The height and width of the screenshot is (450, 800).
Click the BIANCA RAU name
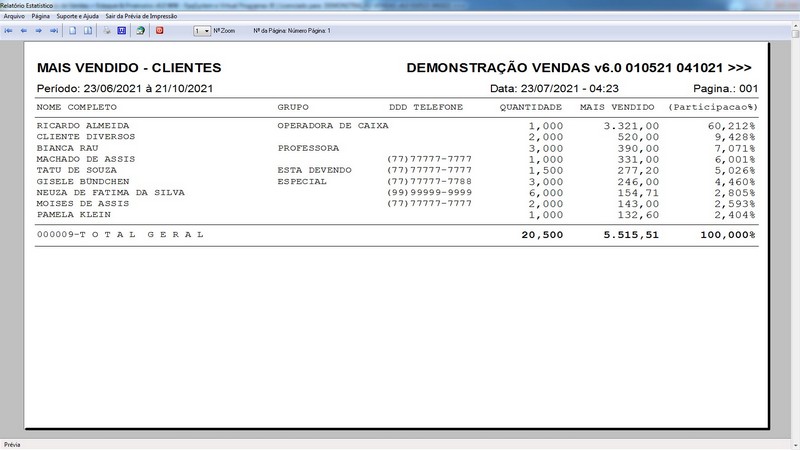click(67, 148)
